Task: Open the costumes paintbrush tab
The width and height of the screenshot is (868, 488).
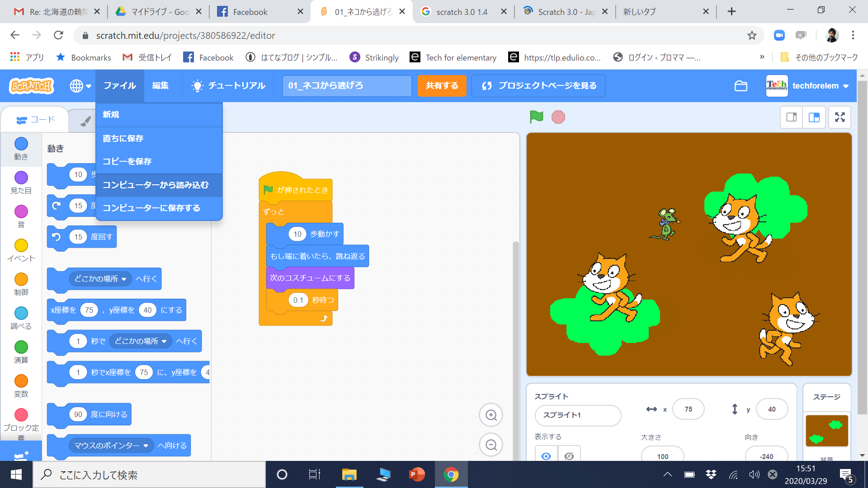Action: [x=85, y=121]
